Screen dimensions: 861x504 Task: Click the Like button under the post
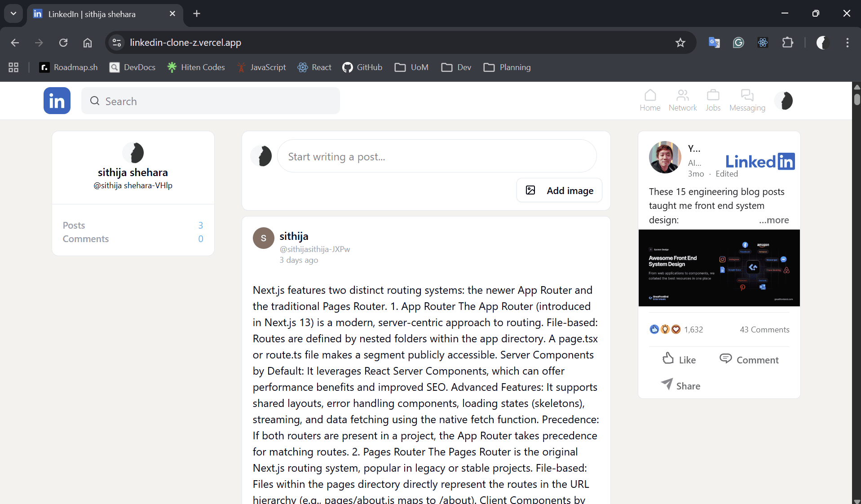679,359
